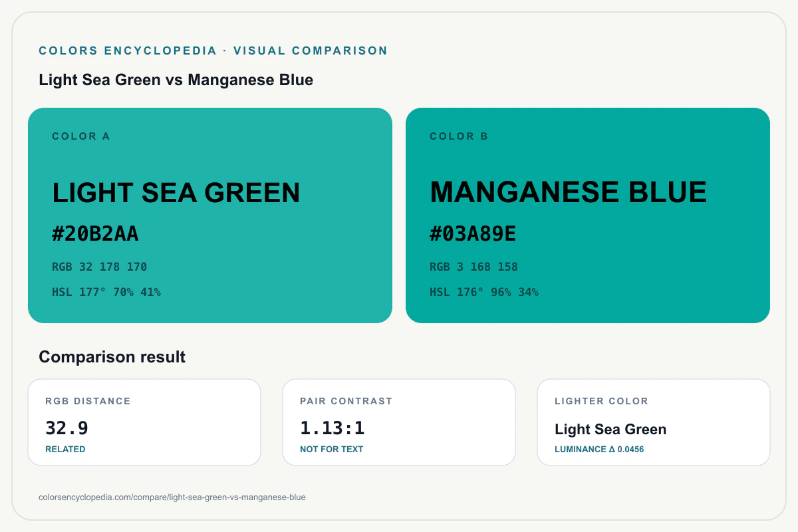Select the #20B2AA hex code
The width and height of the screenshot is (798, 532).
tap(96, 234)
